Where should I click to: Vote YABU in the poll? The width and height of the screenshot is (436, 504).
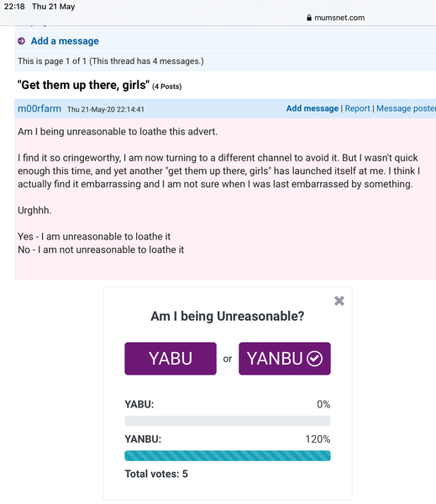(171, 359)
